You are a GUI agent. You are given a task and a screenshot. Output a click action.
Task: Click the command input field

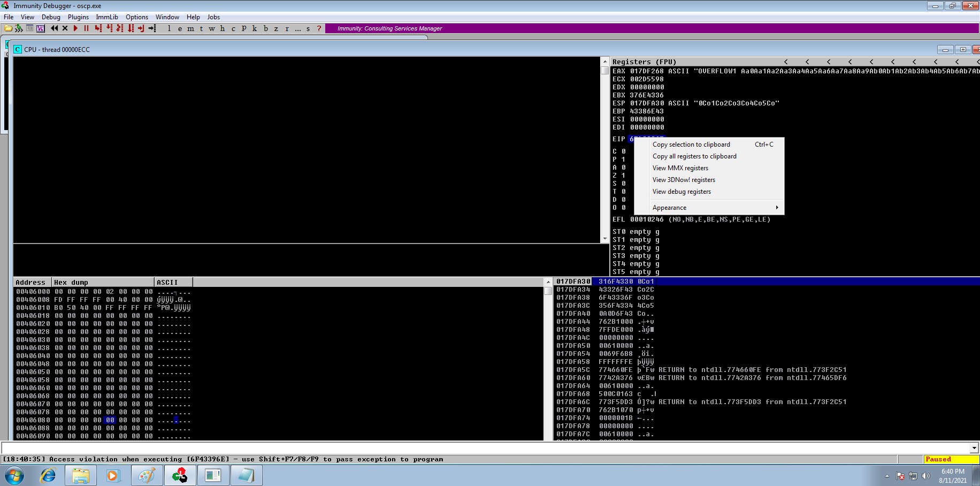[485, 448]
